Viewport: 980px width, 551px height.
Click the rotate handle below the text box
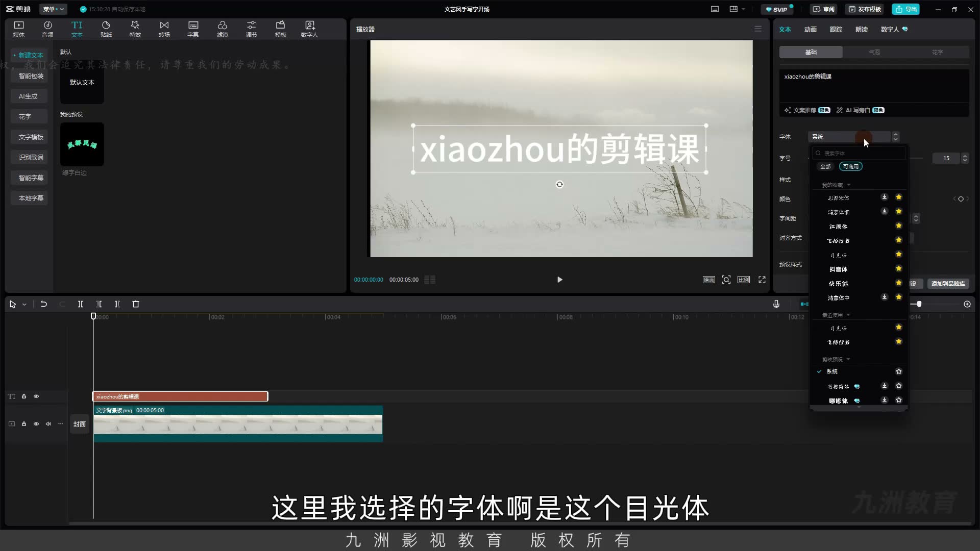[x=559, y=185]
